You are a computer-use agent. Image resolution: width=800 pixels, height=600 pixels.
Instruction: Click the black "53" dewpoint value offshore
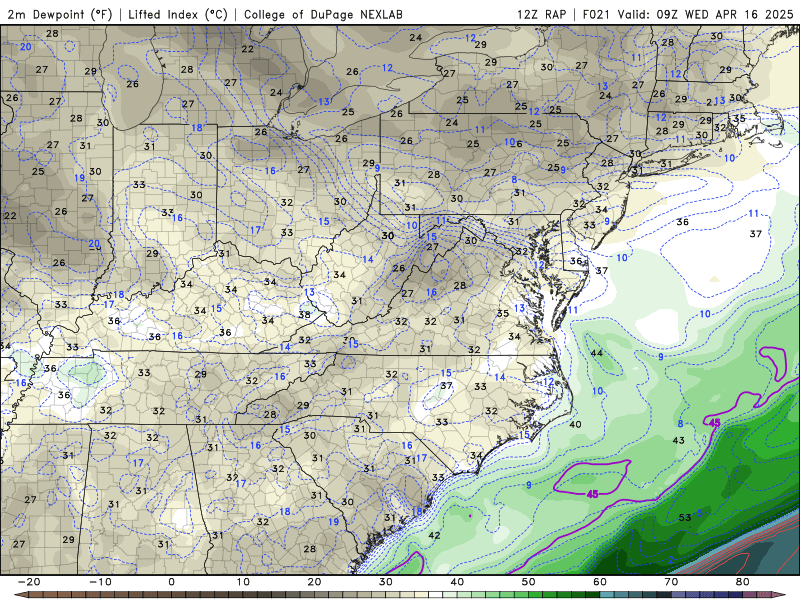click(x=685, y=517)
